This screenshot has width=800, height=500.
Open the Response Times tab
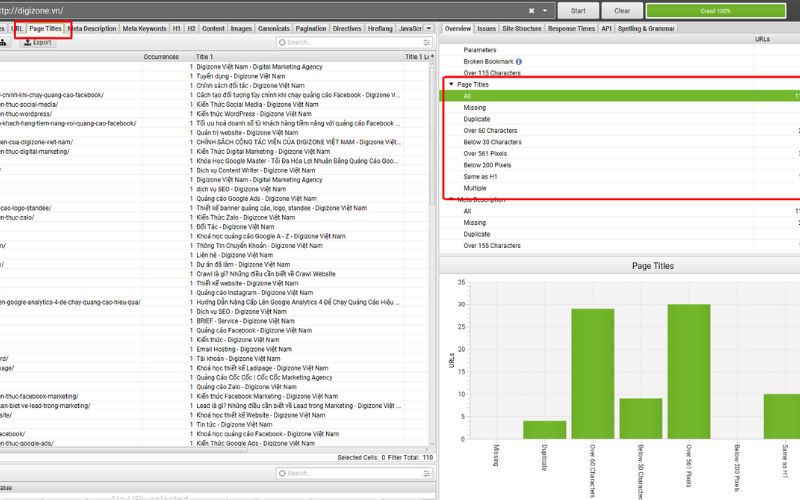tap(571, 29)
